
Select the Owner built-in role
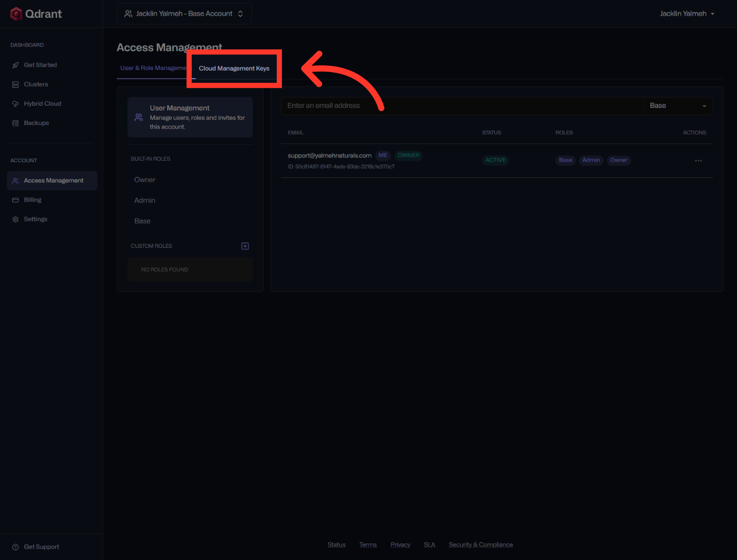[145, 180]
